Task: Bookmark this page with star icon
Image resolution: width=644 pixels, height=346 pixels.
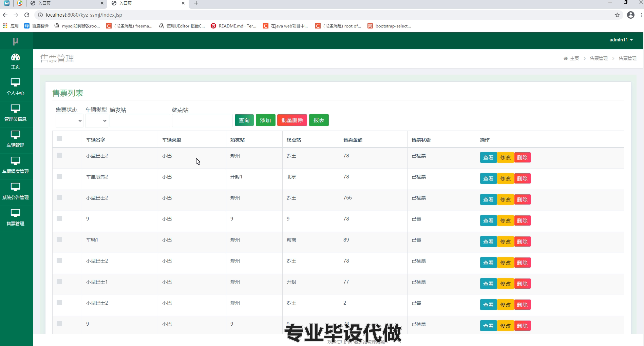Action: pyautogui.click(x=617, y=15)
